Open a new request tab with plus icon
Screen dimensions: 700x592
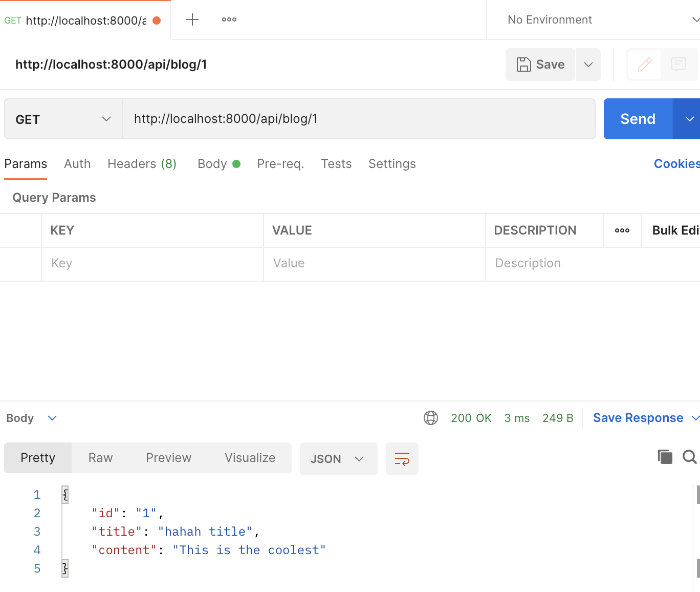point(192,20)
